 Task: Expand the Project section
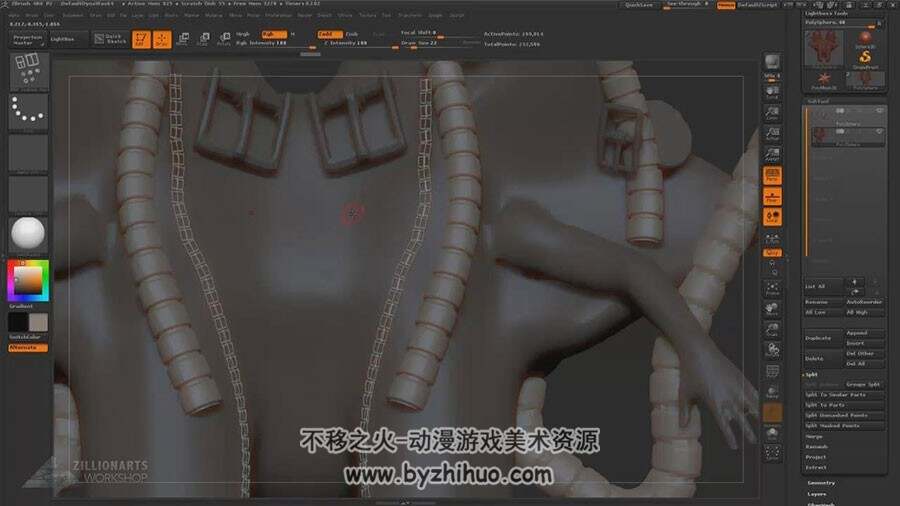pyautogui.click(x=815, y=457)
